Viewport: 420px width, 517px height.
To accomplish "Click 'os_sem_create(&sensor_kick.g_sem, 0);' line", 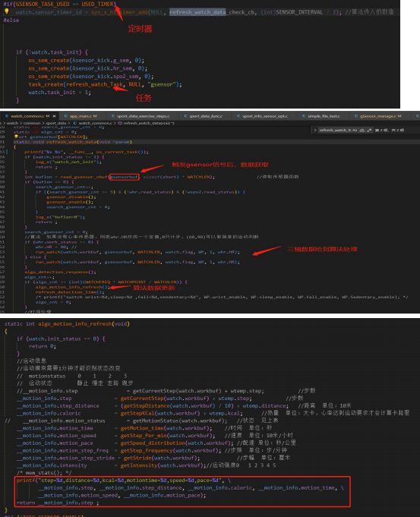I will pos(86,60).
